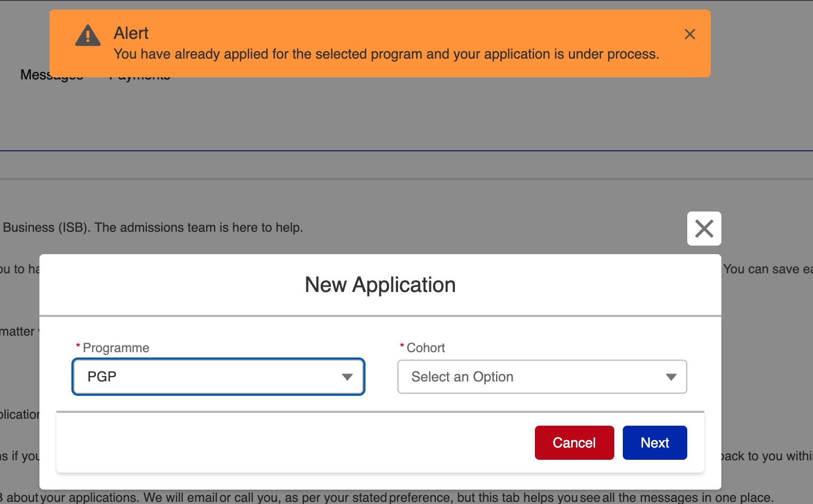The height and width of the screenshot is (504, 813).
Task: Click the 'Alert' title in the banner
Action: 131,33
